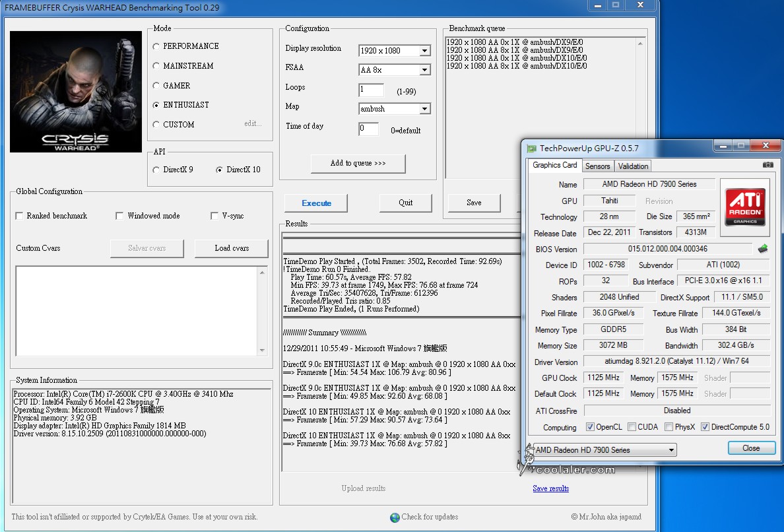Image resolution: width=784 pixels, height=532 pixels.
Task: Click the ATI CrossFire Disabled field
Action: tap(676, 411)
